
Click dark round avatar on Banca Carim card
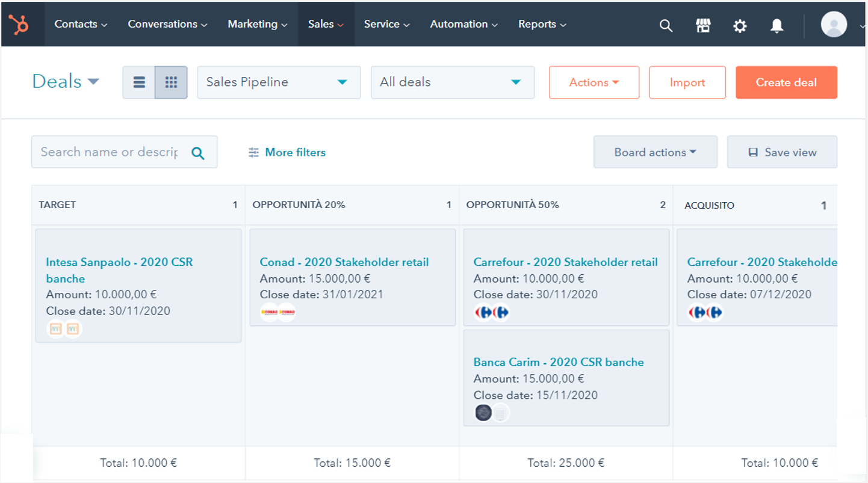[x=483, y=413]
